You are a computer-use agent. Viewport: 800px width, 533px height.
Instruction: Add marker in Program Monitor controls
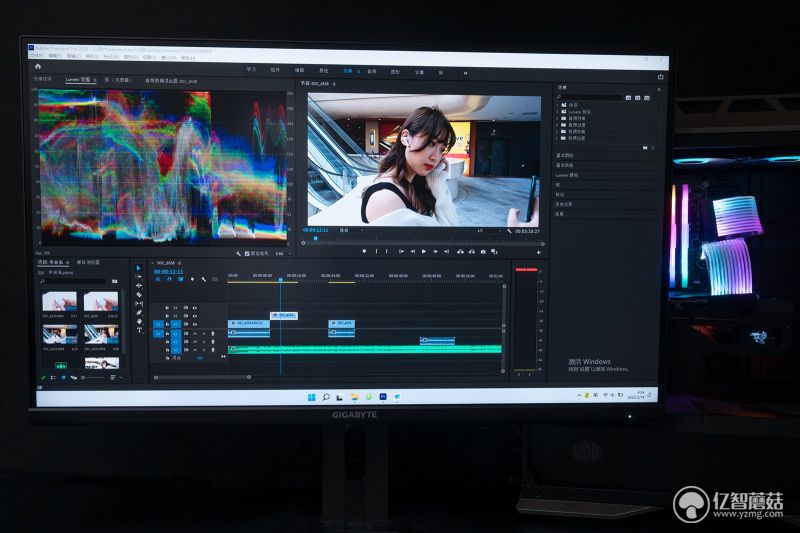(x=364, y=251)
